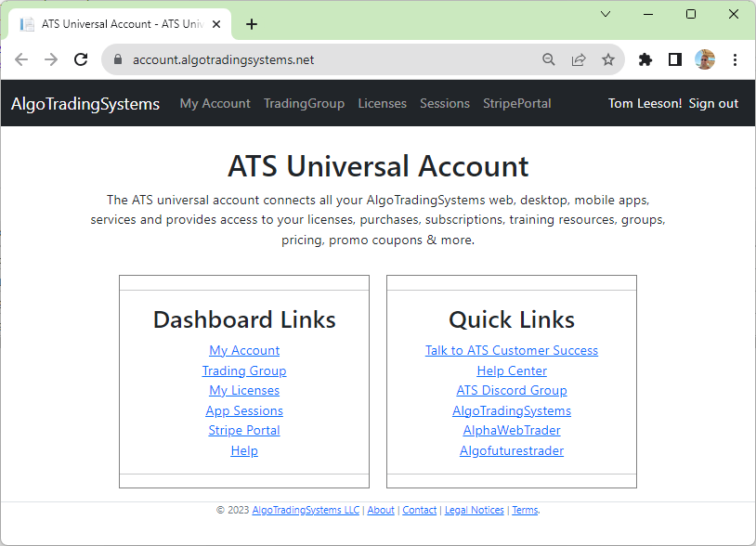Click the browser forward arrow
The width and height of the screenshot is (756, 546).
51,59
